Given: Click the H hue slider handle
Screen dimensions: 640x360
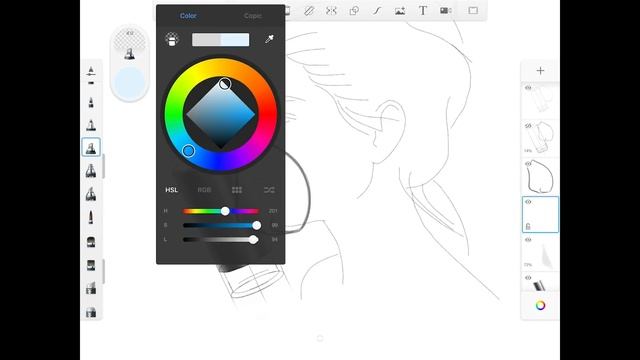Looking at the screenshot, I should (x=225, y=211).
